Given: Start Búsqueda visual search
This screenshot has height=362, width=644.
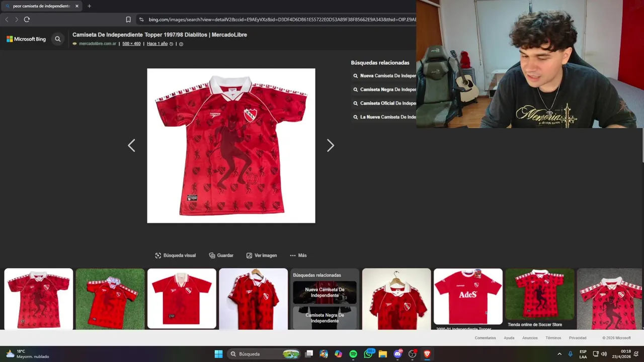Looking at the screenshot, I should (176, 255).
